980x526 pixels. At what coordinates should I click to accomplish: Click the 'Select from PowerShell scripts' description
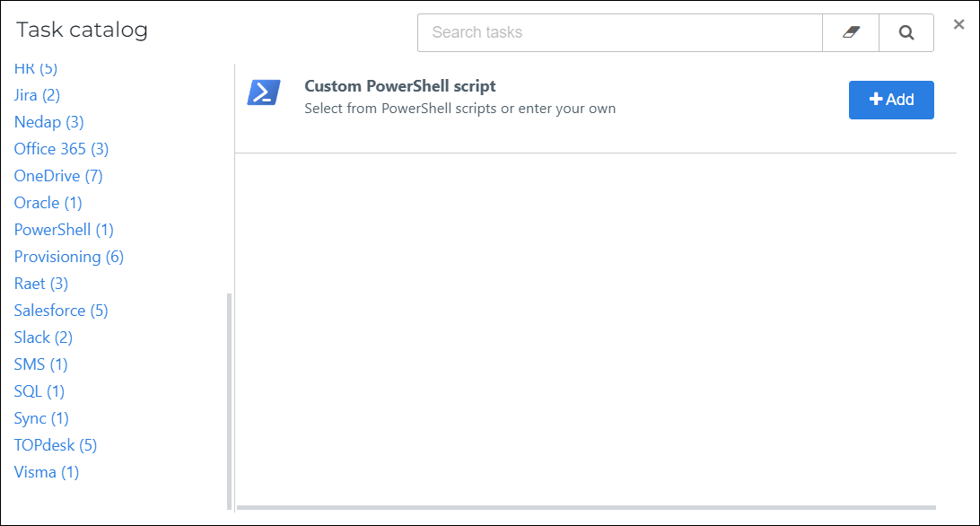point(460,109)
